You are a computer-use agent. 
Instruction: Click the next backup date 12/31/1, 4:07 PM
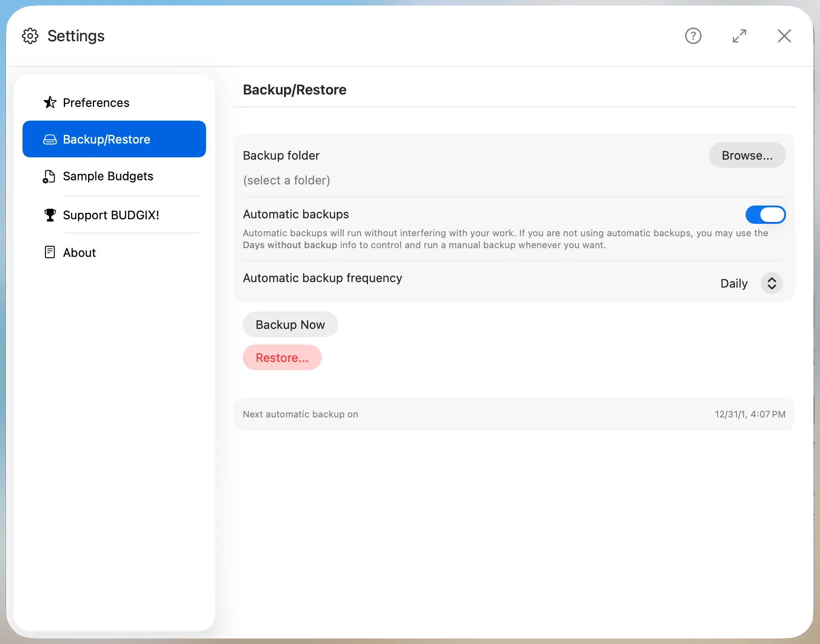750,414
